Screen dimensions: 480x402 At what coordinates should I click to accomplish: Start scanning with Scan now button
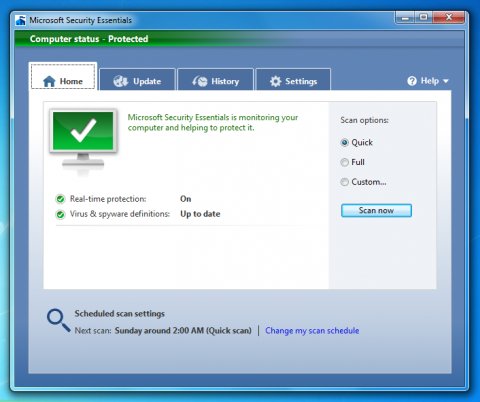pyautogui.click(x=376, y=210)
